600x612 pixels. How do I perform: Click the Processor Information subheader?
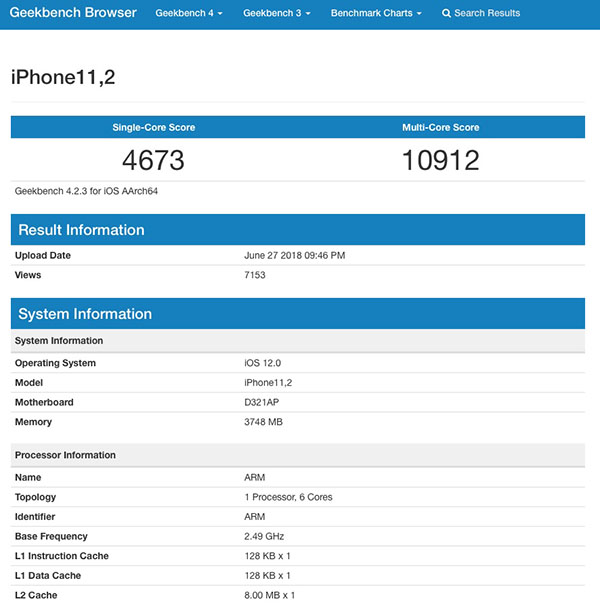pos(298,455)
